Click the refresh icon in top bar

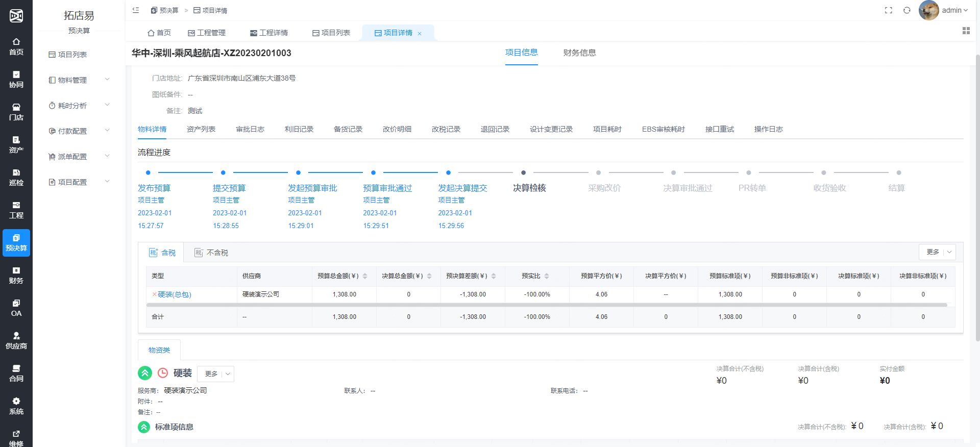click(906, 10)
